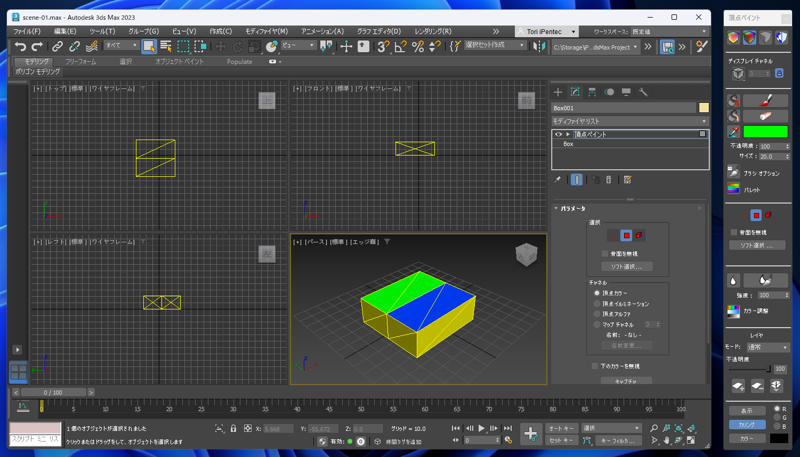The height and width of the screenshot is (457, 800).
Task: Click the New Layer icon in Vertex Paint panel
Action: (x=738, y=386)
